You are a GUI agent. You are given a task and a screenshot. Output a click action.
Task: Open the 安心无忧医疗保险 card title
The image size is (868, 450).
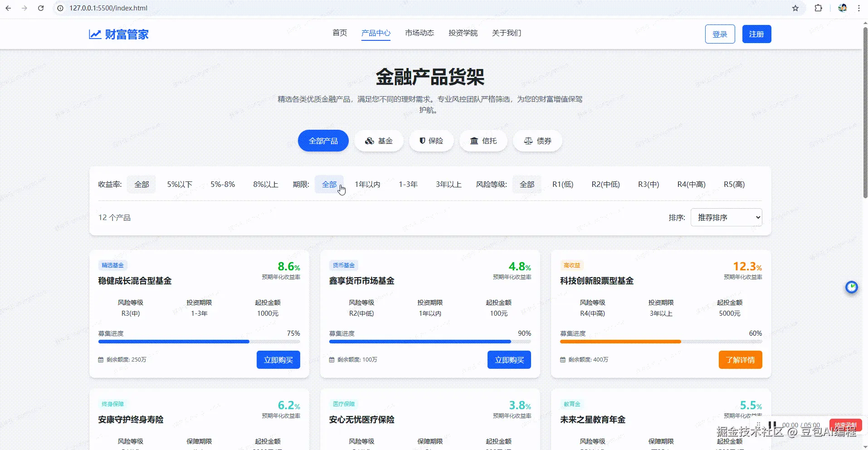click(x=361, y=420)
